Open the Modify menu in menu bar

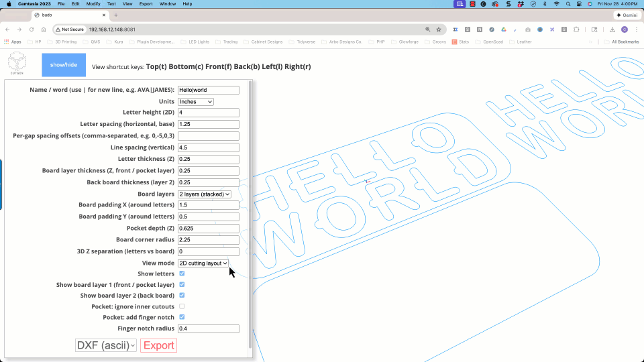click(x=93, y=4)
